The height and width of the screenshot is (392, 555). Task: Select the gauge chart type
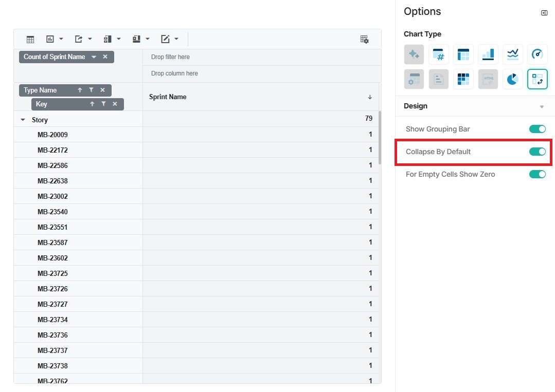[537, 54]
